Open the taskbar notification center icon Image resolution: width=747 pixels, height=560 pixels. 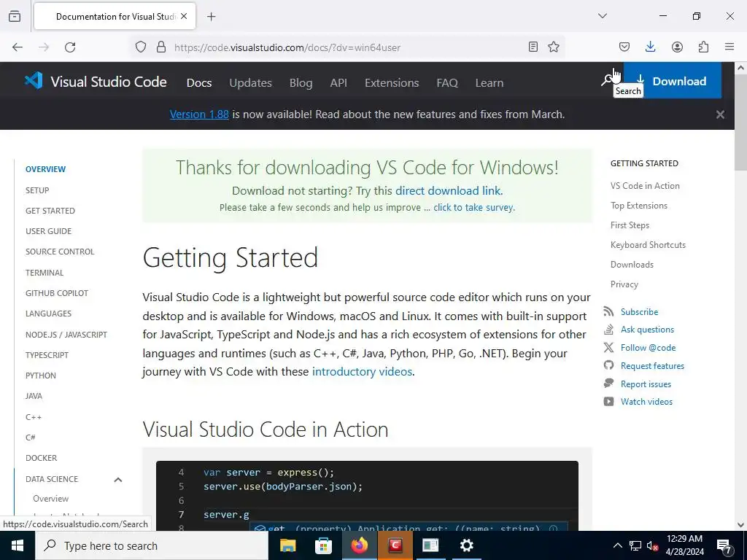pos(724,546)
